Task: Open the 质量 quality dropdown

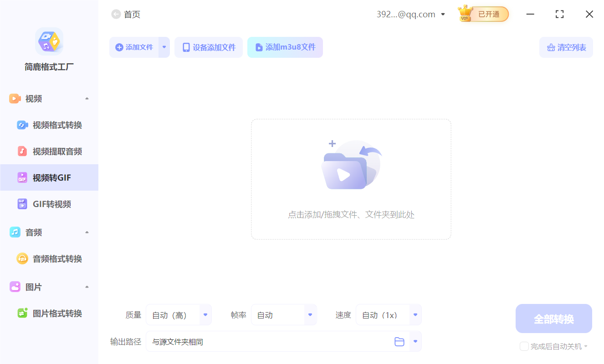Action: 205,314
